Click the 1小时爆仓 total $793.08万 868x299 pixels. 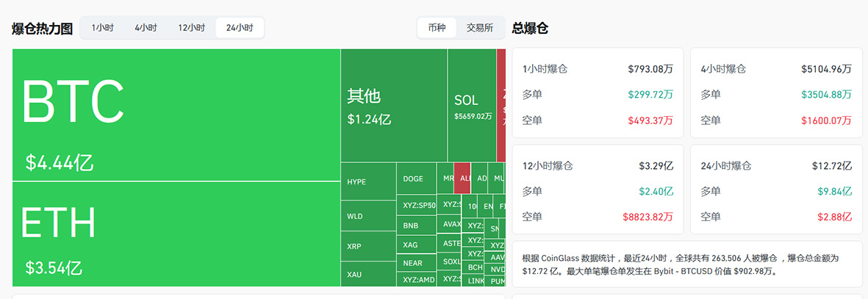(x=650, y=69)
